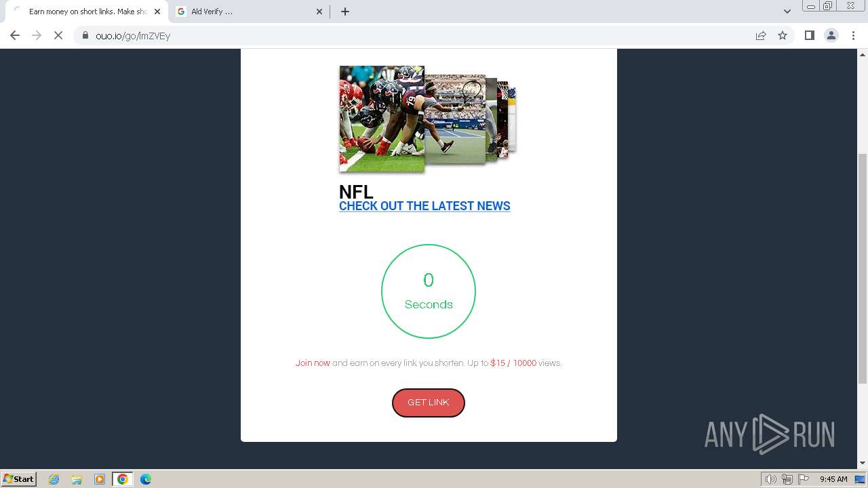Share this page icon in address bar
Image resolution: width=868 pixels, height=488 pixels.
(761, 35)
